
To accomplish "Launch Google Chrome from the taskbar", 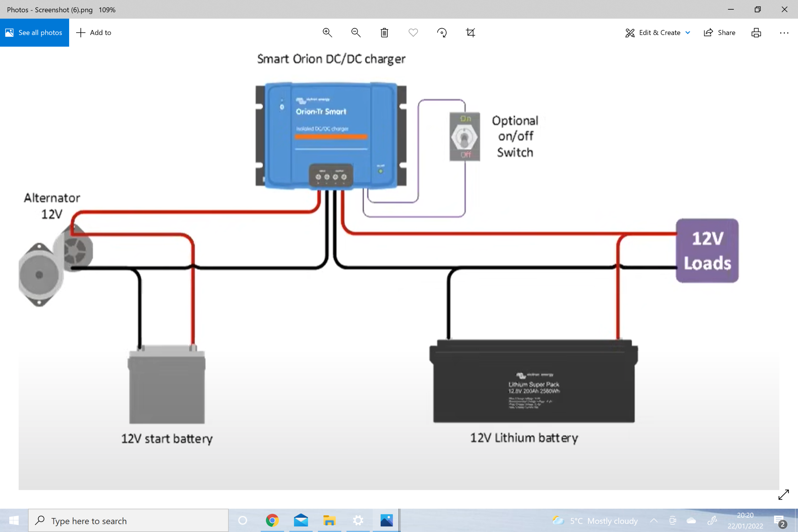I will click(272, 520).
